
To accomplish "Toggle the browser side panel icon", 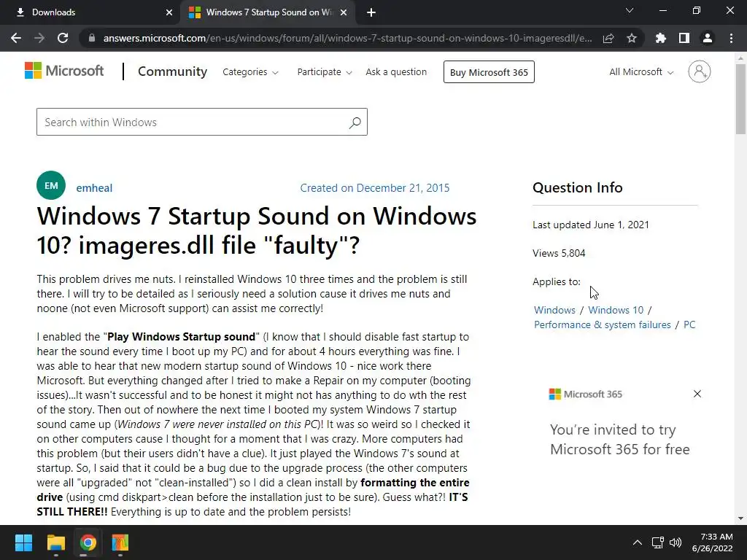I will coord(684,38).
